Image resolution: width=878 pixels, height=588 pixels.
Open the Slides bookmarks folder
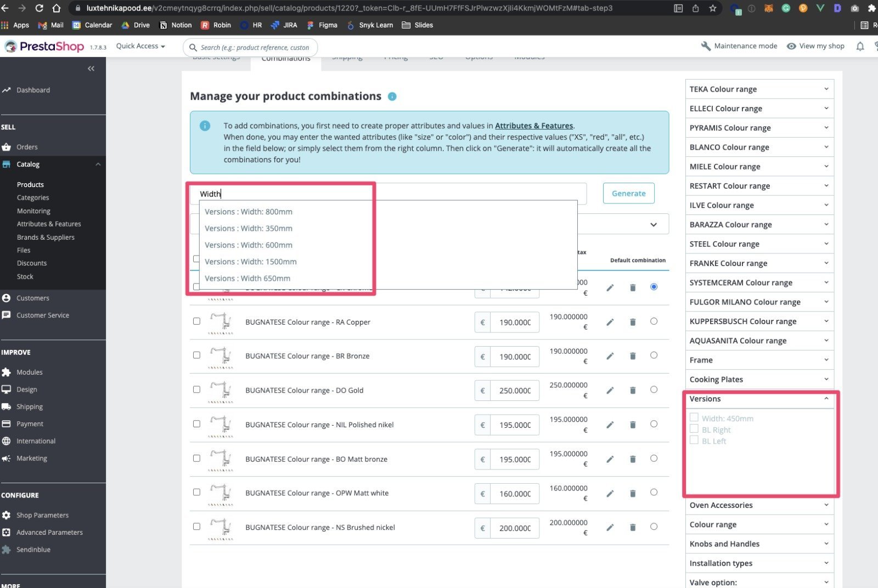click(418, 25)
